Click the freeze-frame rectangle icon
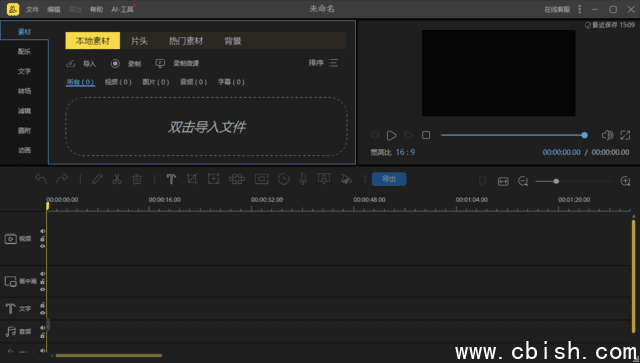The height and width of the screenshot is (363, 640). coord(262,179)
